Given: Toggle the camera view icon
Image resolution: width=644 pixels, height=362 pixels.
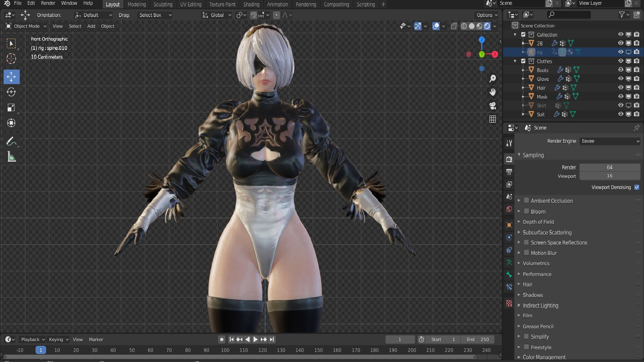Looking at the screenshot, I should (x=492, y=106).
